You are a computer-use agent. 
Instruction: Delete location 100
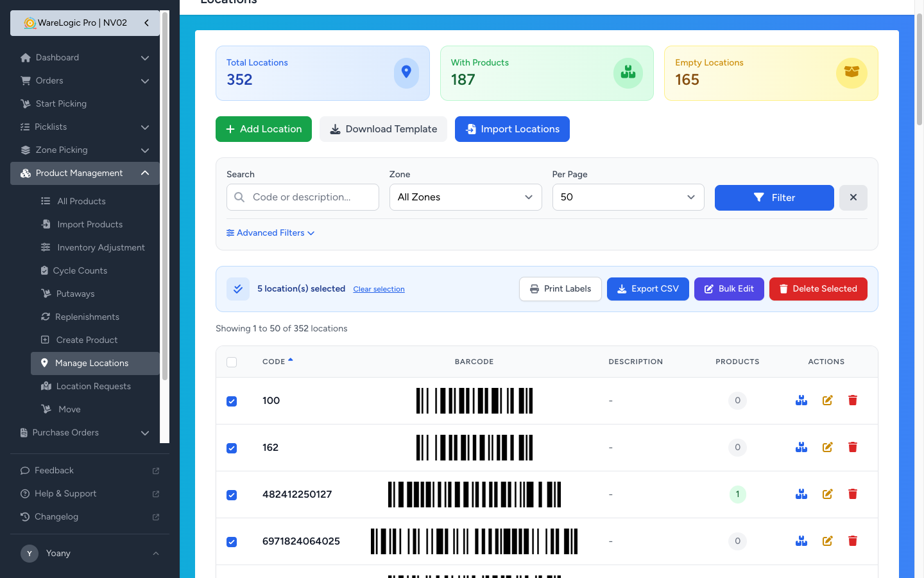pyautogui.click(x=853, y=401)
